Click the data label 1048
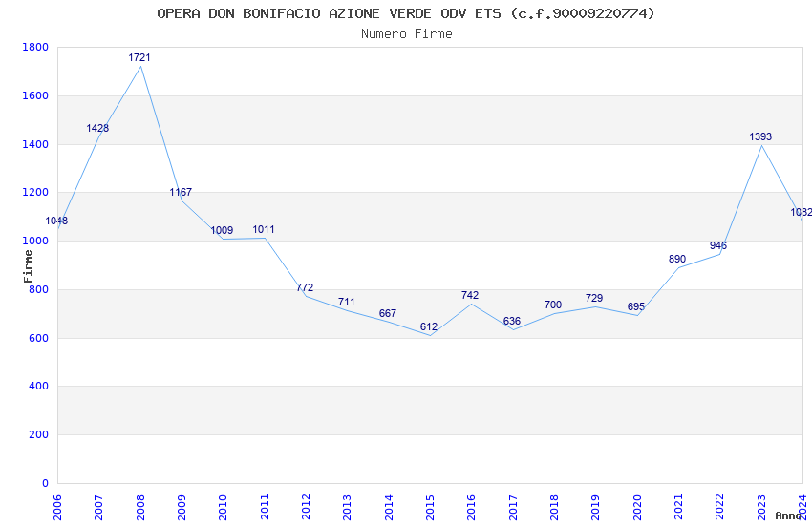 tap(56, 220)
